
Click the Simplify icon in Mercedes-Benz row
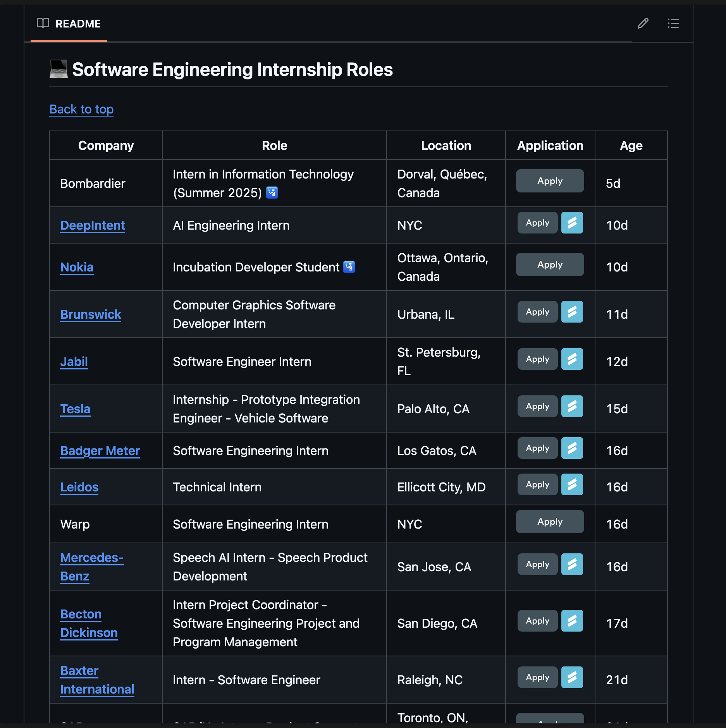572,564
